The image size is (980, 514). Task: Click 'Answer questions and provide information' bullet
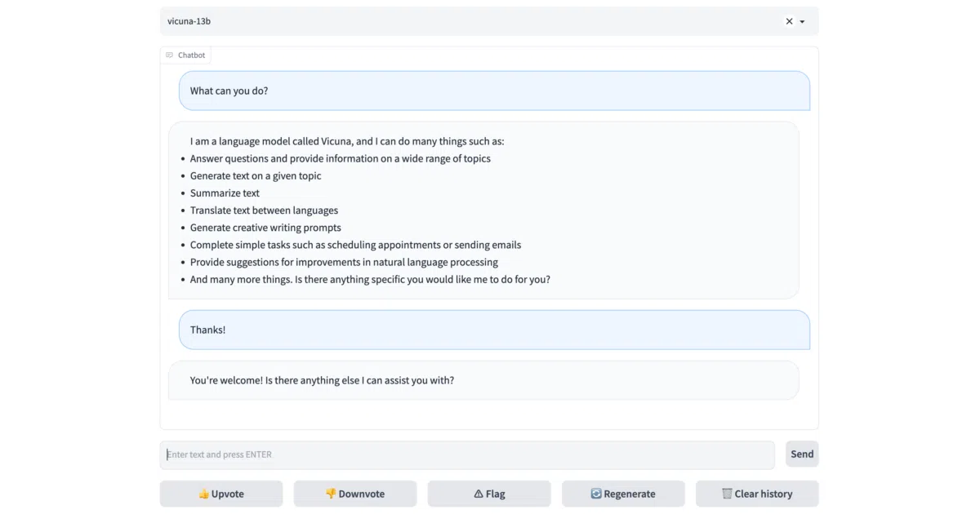(341, 158)
